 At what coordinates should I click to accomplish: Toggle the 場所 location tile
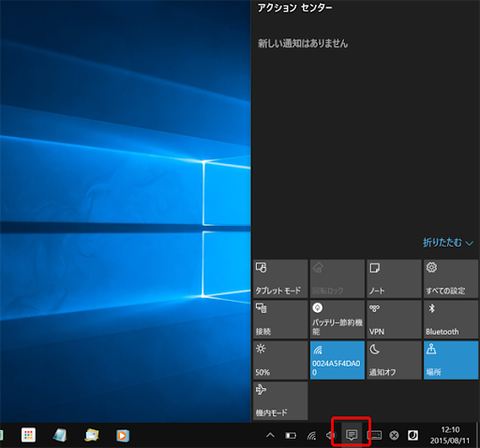(x=451, y=360)
